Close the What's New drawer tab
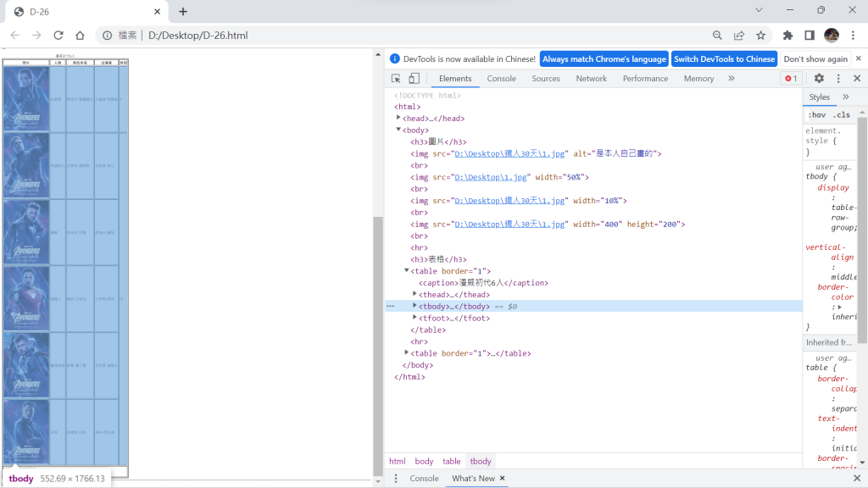The height and width of the screenshot is (488, 868). pyautogui.click(x=502, y=478)
